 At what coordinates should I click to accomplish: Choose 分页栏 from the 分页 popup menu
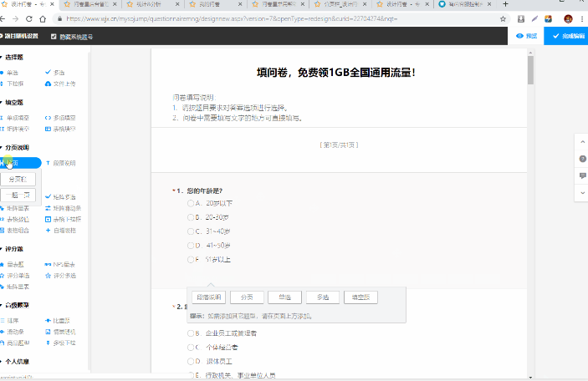pyautogui.click(x=18, y=179)
